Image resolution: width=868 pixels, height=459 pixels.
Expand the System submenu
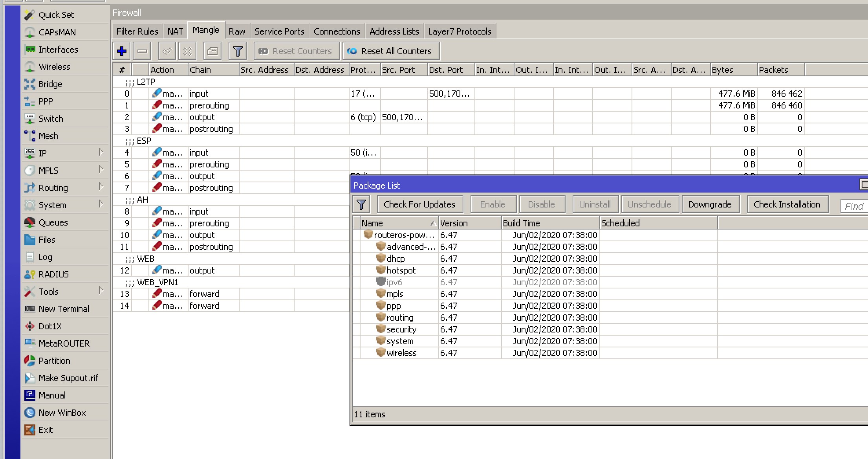(65, 205)
